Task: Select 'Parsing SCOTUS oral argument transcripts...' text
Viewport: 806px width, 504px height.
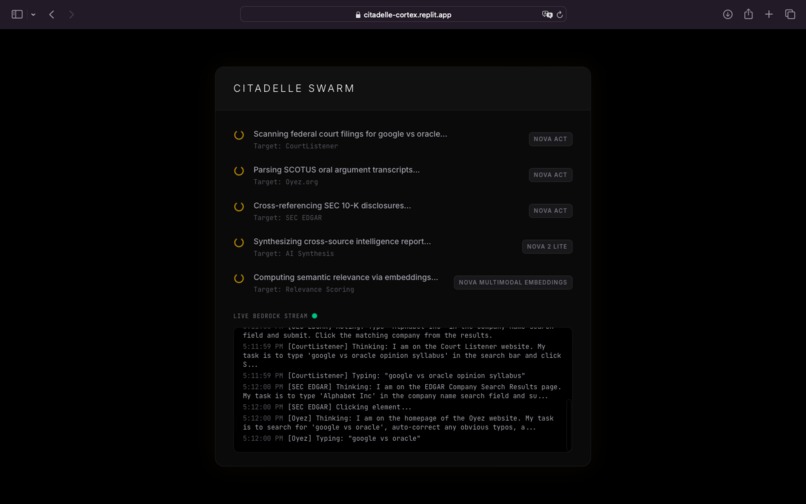Action: coord(336,170)
